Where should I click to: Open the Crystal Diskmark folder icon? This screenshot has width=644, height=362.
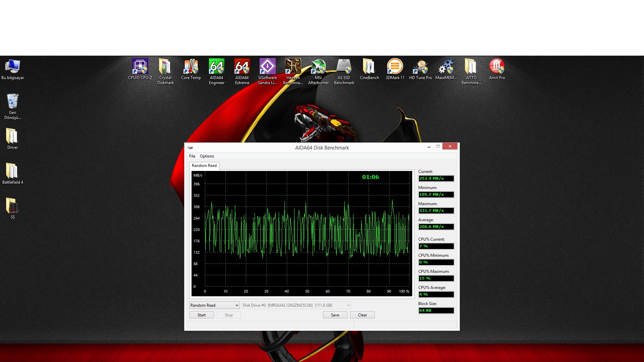[165, 72]
